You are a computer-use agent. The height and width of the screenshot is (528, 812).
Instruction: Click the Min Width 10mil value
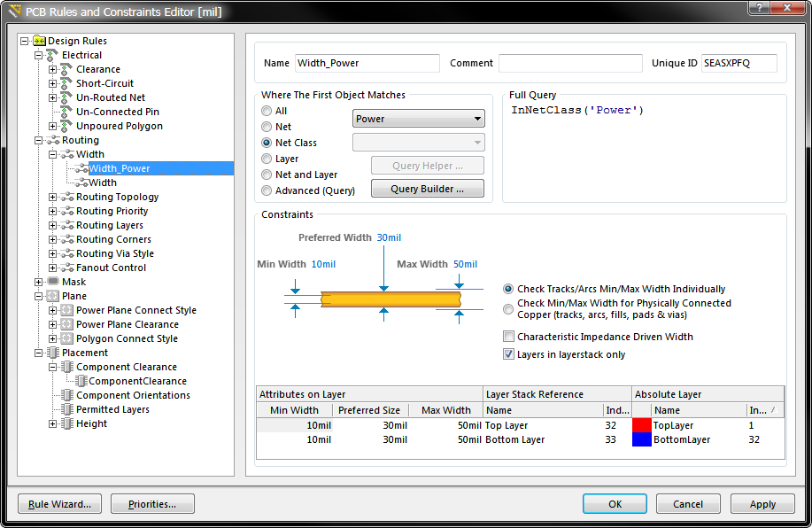coord(323,264)
